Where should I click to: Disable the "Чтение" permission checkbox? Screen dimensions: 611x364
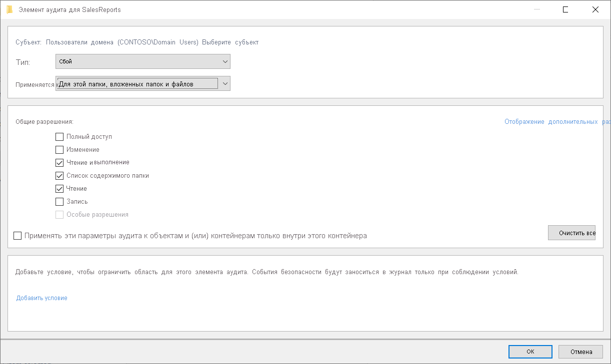(59, 188)
